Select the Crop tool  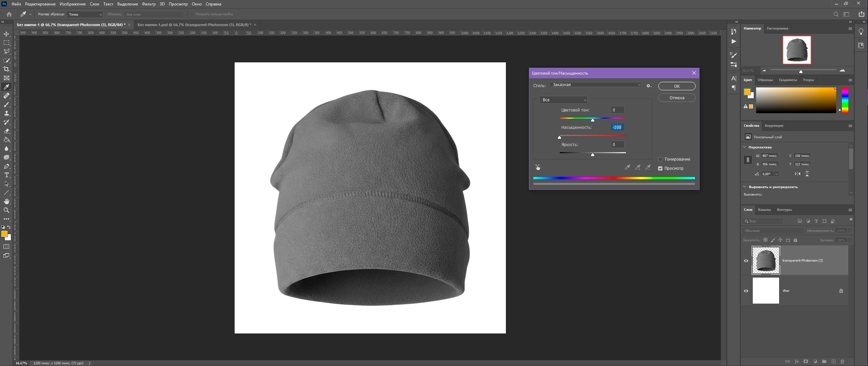pyautogui.click(x=6, y=69)
